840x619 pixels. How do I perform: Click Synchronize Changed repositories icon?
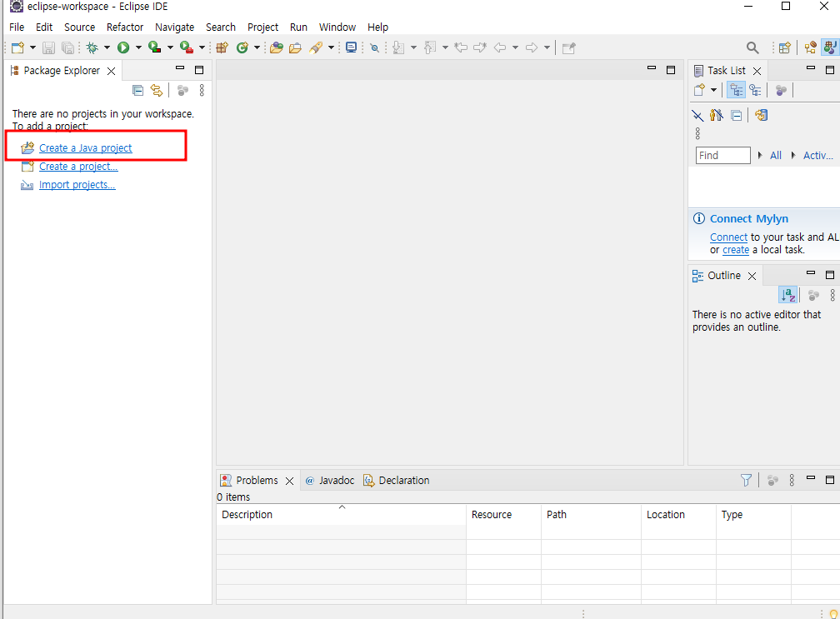coord(761,115)
